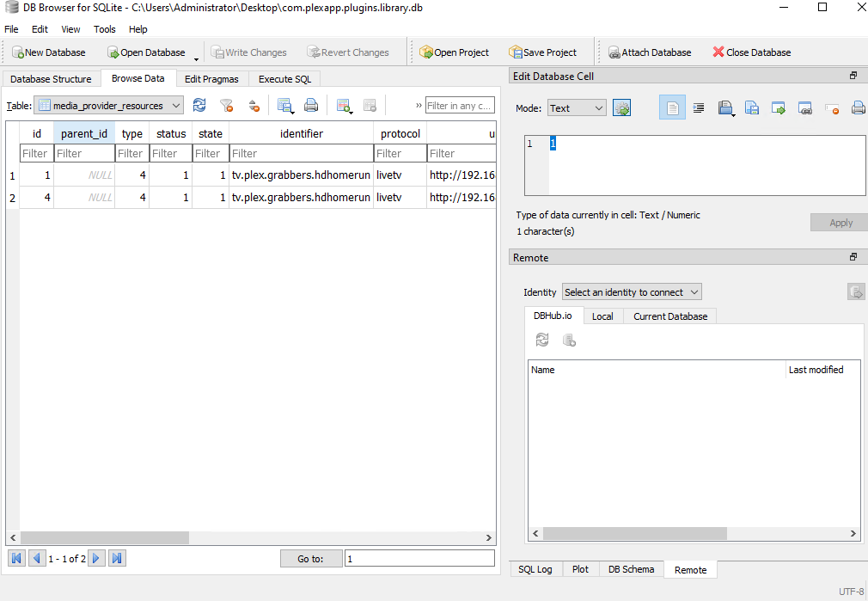Image resolution: width=868 pixels, height=601 pixels.
Task: Undock the Edit Database Cell panel
Action: [853, 76]
